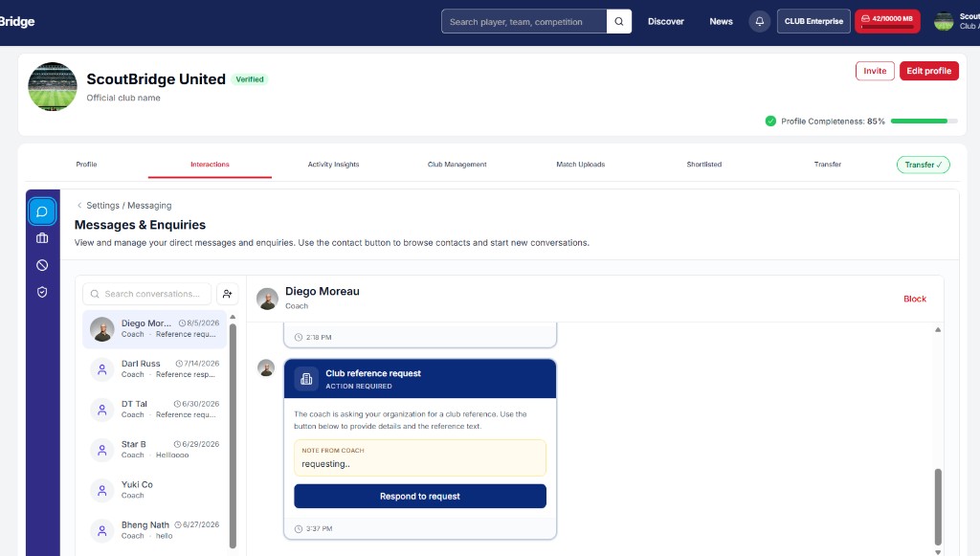This screenshot has width=980, height=556.
Task: Open the Diego Mor... conversation
Action: click(x=154, y=328)
